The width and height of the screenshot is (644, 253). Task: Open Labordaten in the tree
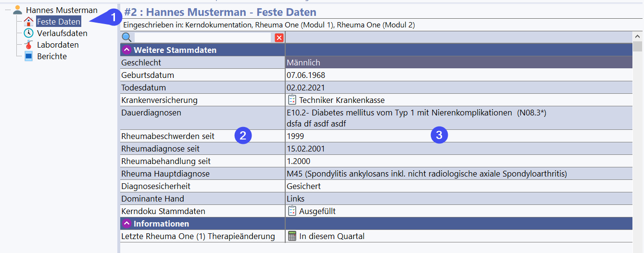[x=58, y=45]
